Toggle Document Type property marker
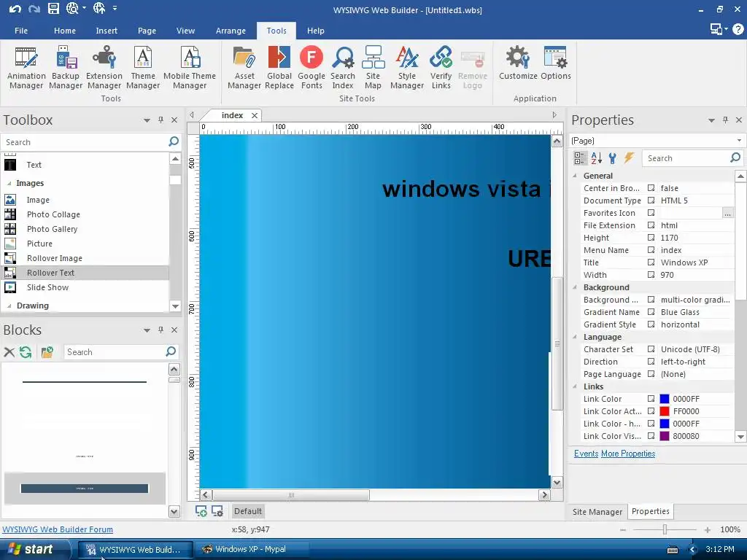 [651, 201]
